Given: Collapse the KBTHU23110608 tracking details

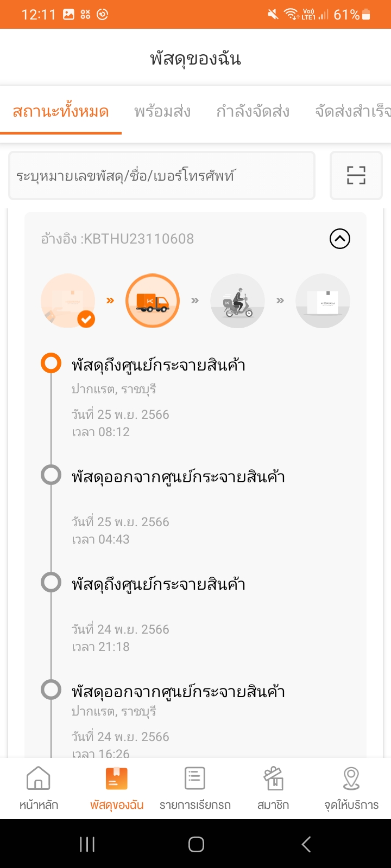Looking at the screenshot, I should (340, 239).
